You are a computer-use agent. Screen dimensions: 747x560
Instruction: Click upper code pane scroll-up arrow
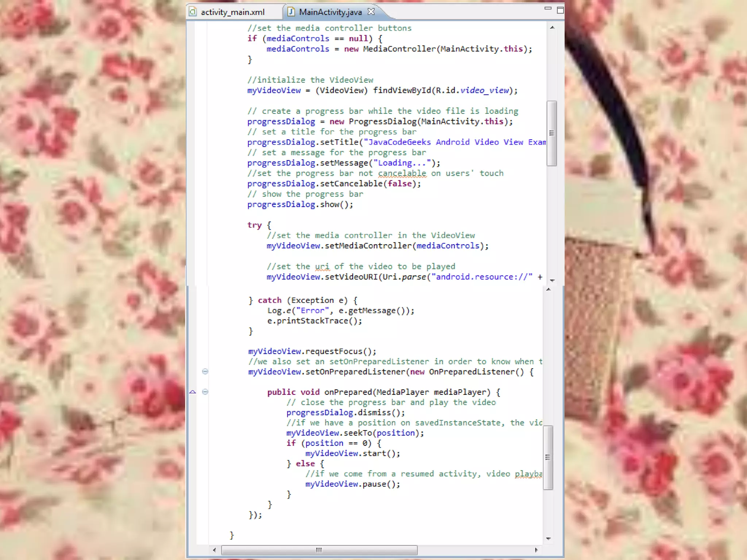tap(552, 28)
